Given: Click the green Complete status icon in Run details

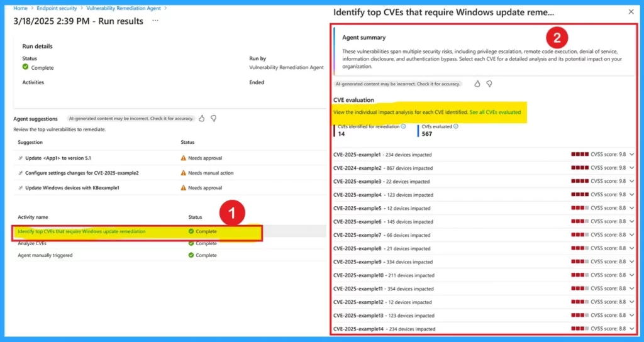Looking at the screenshot, I should coord(25,67).
